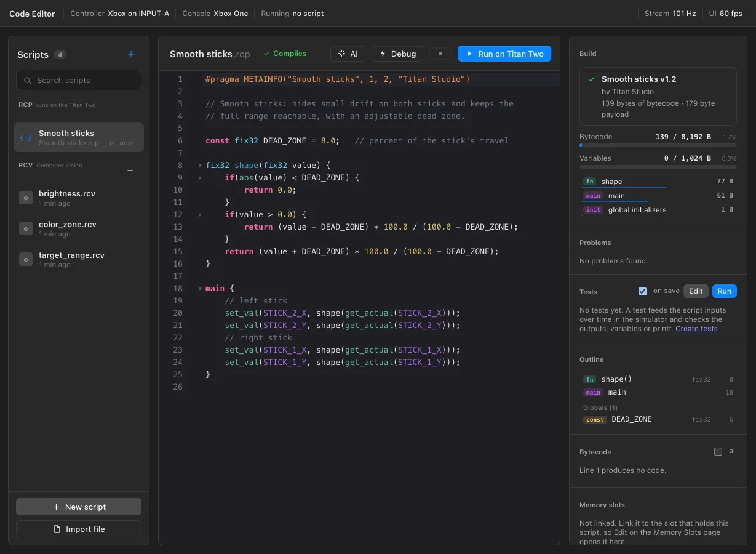Viewport: 756px width, 554px height.
Task: Add a new RCV script via plus
Action: tap(130, 171)
